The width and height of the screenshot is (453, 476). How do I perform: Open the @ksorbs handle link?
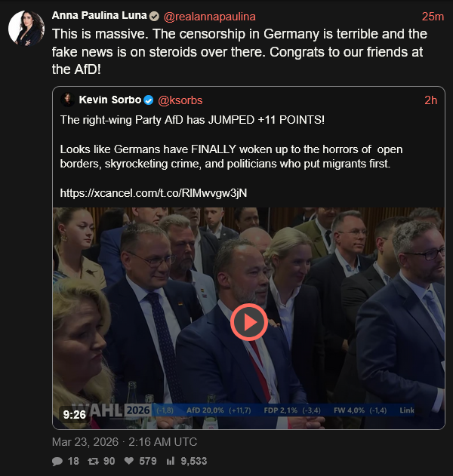tap(180, 100)
